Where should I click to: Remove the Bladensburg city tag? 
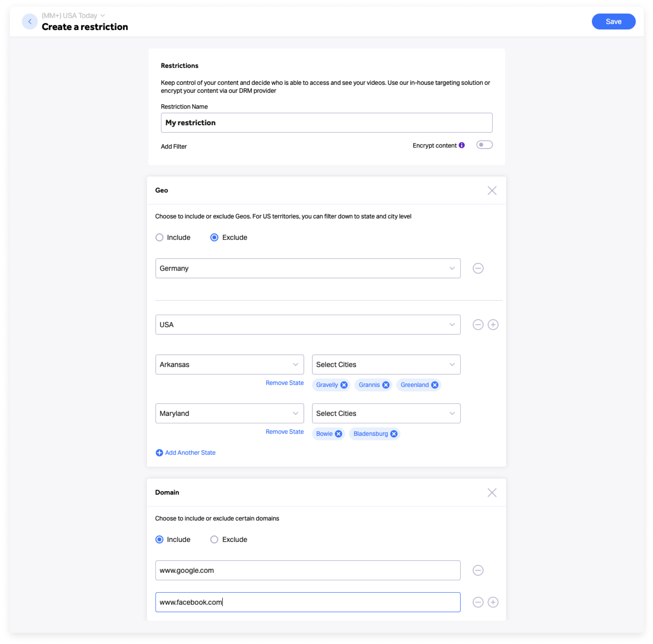point(394,434)
